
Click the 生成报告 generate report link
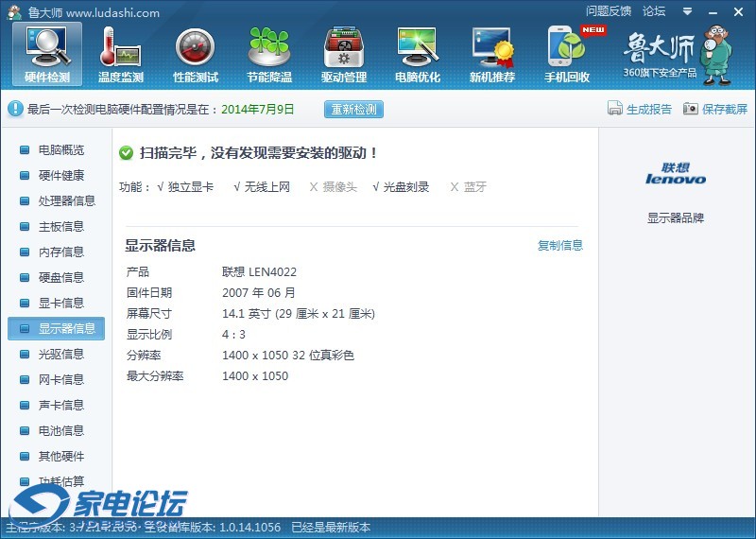(x=640, y=109)
